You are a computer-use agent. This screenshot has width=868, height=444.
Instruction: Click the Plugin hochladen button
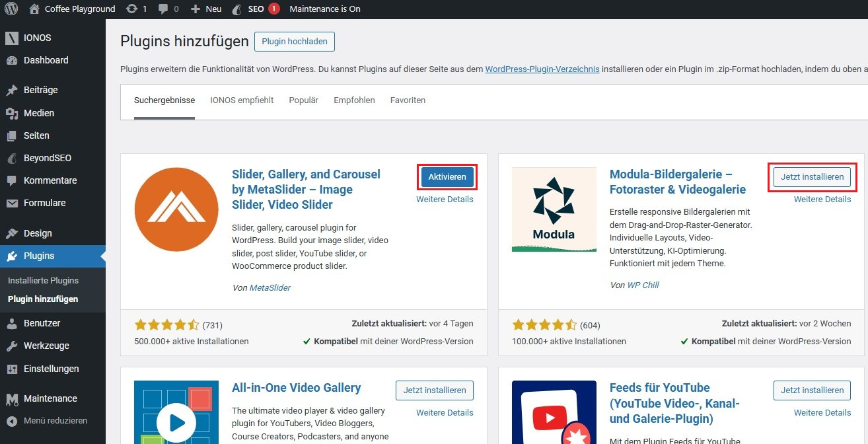coord(295,41)
